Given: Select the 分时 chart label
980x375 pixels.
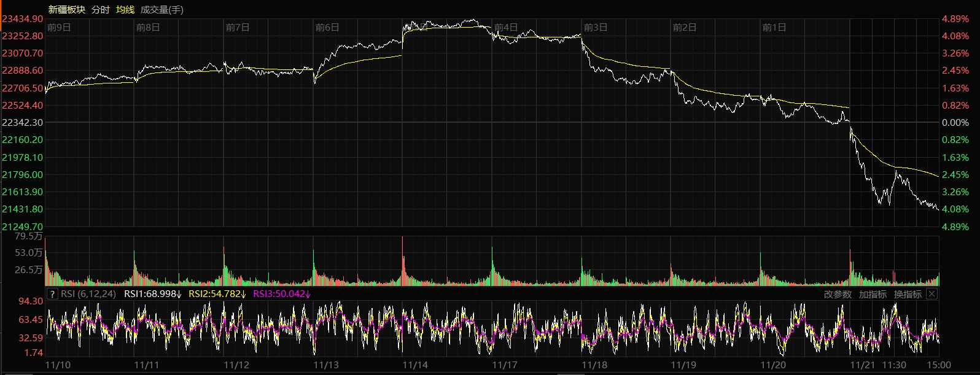Looking at the screenshot, I should pos(100,9).
